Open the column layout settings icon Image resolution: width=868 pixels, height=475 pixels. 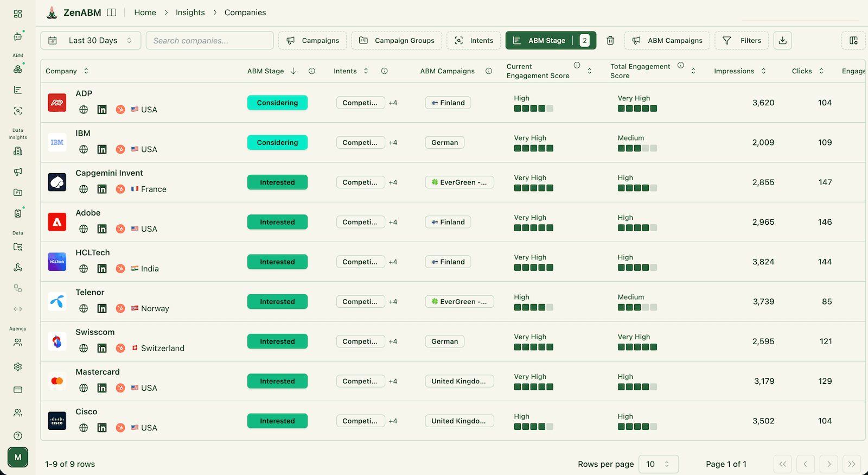tap(853, 41)
